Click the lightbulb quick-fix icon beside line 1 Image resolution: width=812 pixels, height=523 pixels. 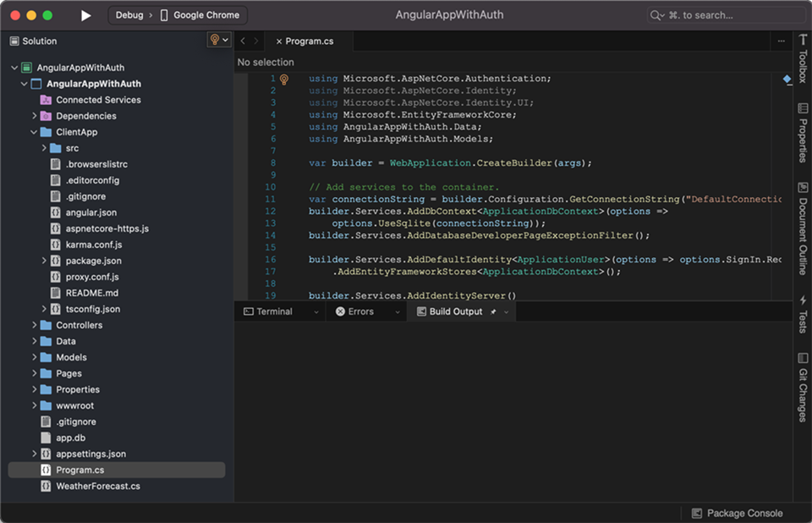[x=283, y=78]
